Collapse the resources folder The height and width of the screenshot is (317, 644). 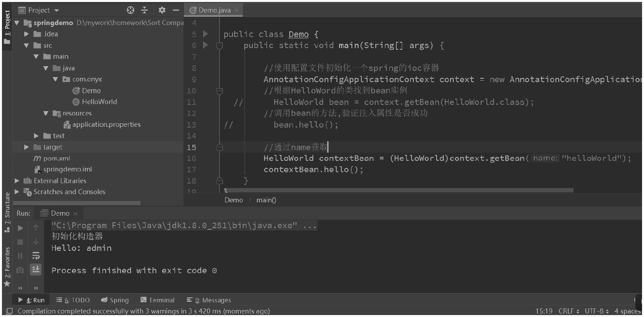click(46, 113)
